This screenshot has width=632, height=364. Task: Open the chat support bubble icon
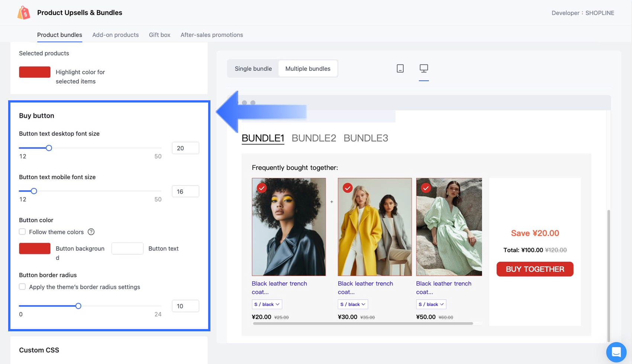tap(616, 352)
